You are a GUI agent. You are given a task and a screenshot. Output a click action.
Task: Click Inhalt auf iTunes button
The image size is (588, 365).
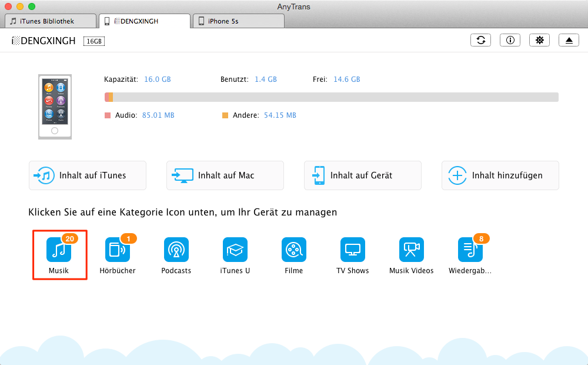click(88, 175)
